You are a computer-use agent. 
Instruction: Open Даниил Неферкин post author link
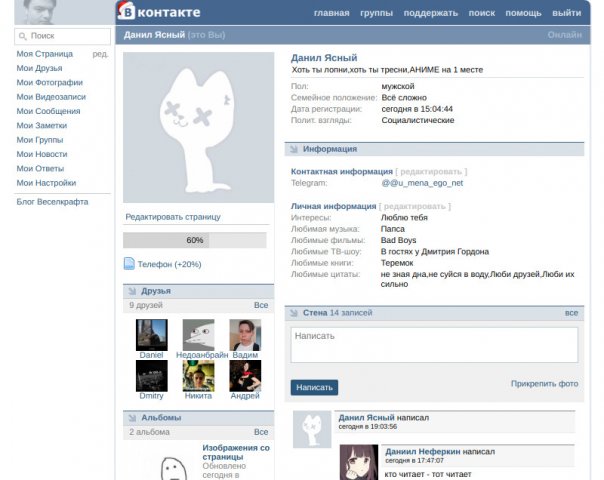423,451
